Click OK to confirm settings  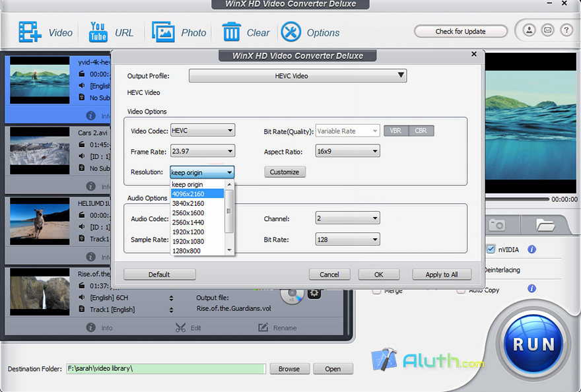tap(379, 275)
